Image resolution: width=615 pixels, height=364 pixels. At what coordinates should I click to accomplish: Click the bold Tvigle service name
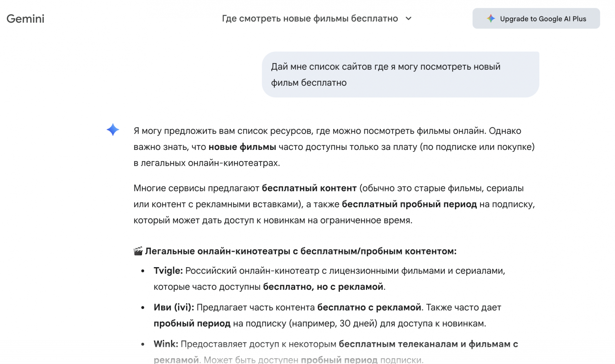168,271
